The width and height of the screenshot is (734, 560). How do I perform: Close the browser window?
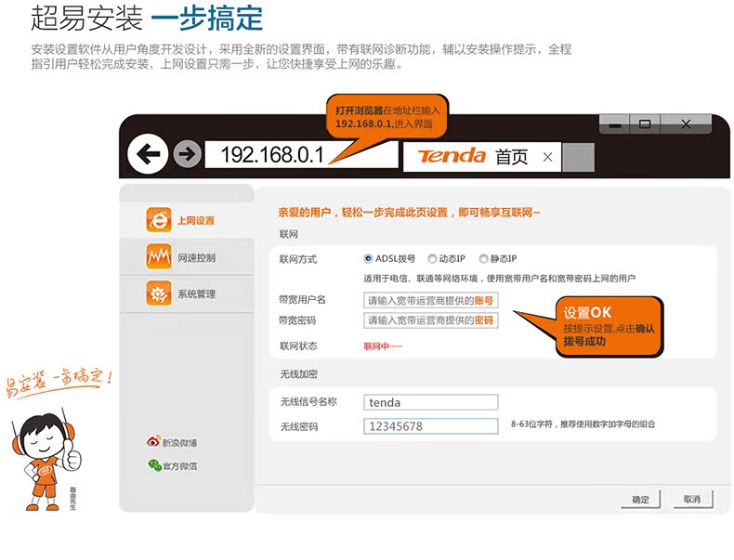[686, 124]
